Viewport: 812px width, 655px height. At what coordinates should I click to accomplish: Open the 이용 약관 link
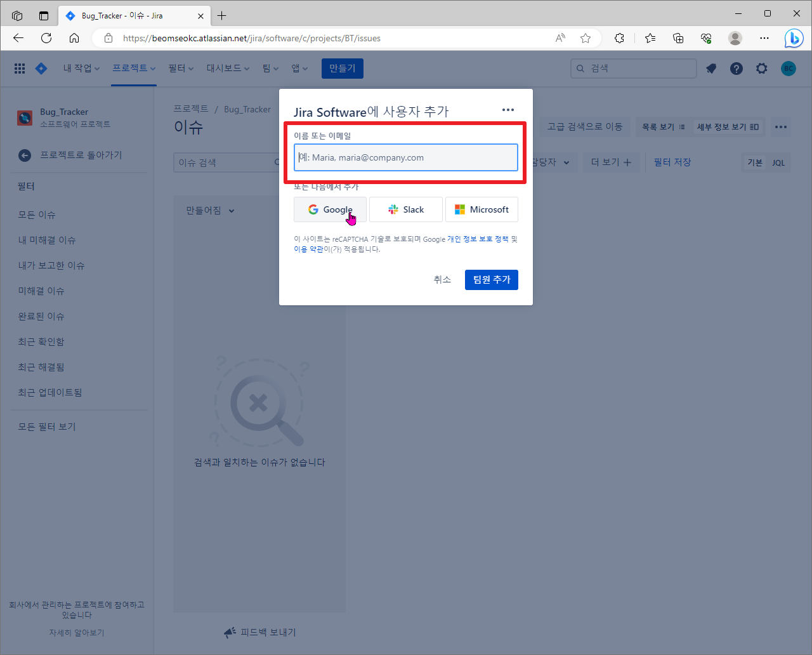308,249
